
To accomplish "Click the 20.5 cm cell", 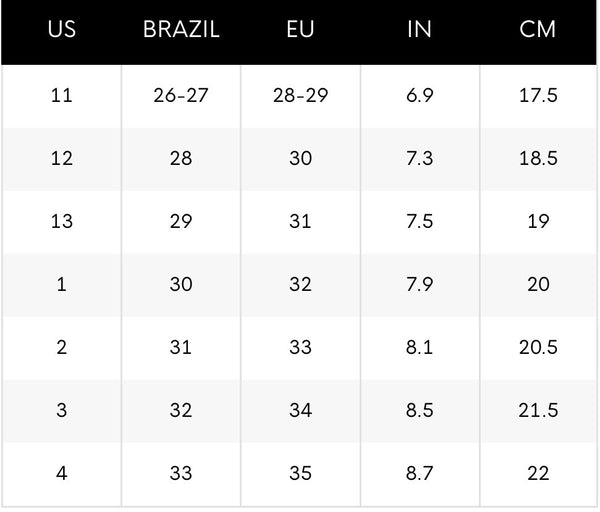I will [538, 347].
